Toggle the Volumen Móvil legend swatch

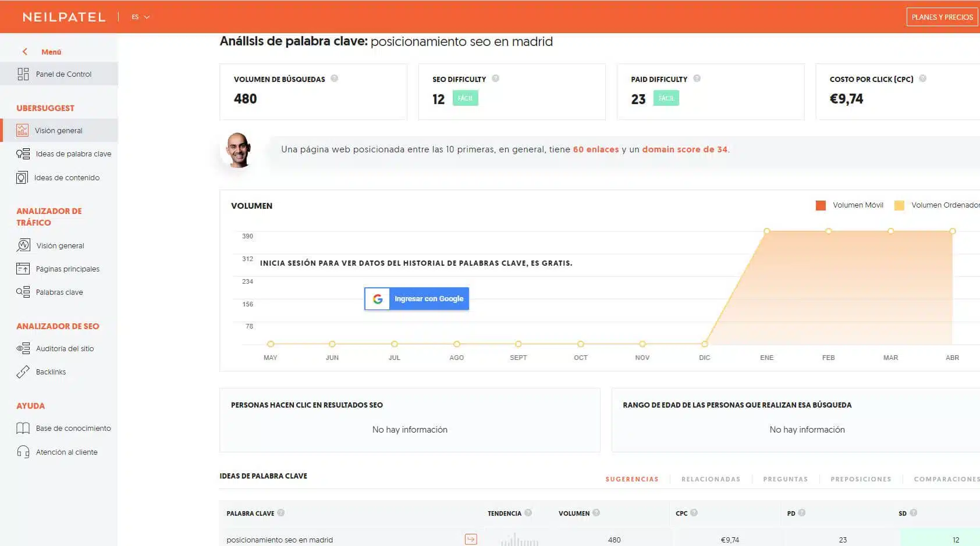coord(821,205)
